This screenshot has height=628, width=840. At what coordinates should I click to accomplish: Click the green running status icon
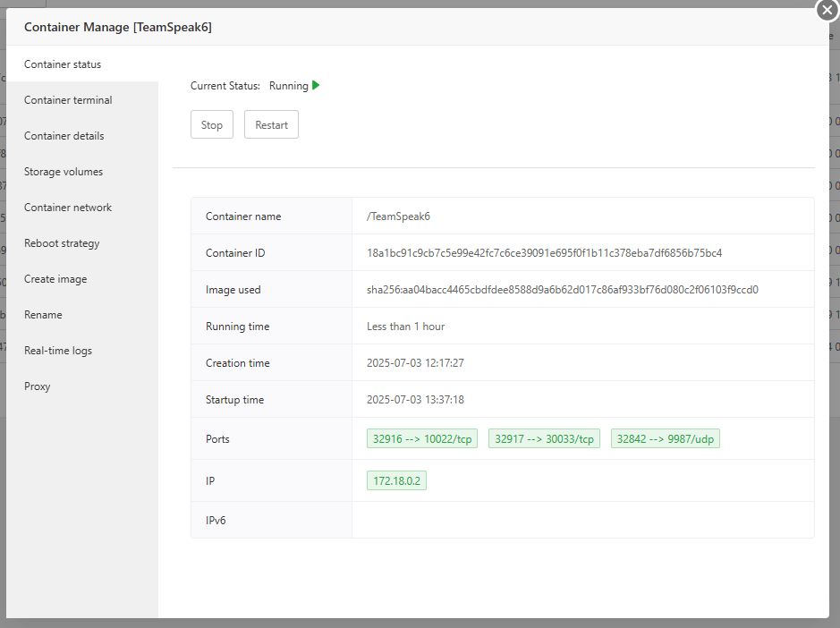(x=316, y=85)
